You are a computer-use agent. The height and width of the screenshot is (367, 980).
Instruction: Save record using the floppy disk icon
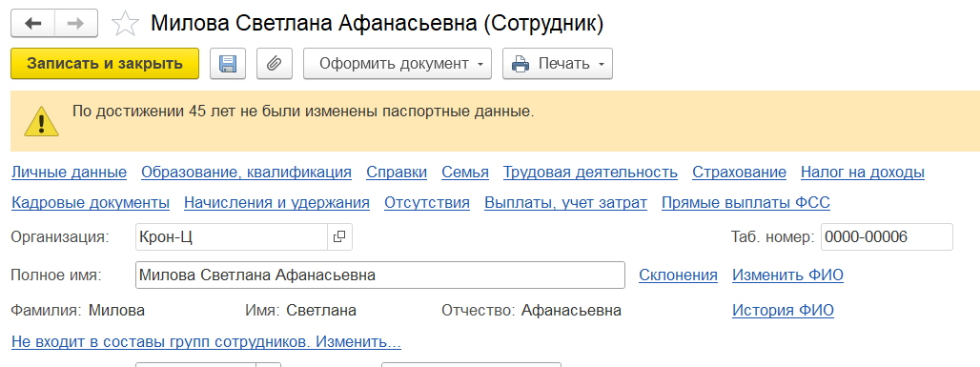228,64
